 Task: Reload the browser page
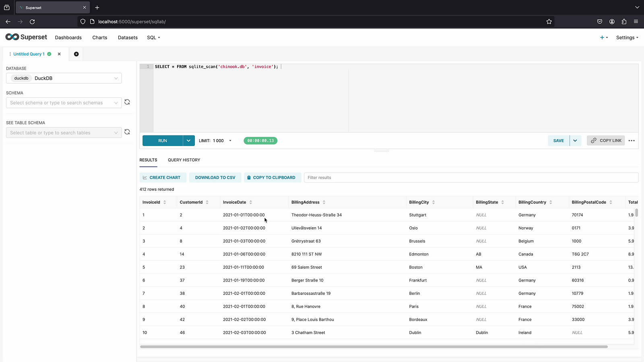[x=32, y=22]
